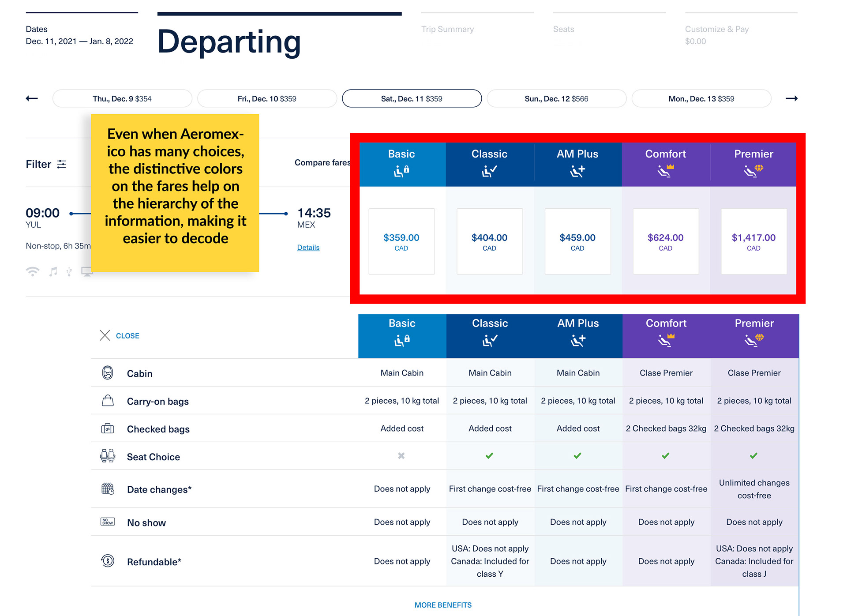Choose the Basic $359.00 fare
The height and width of the screenshot is (616, 847).
coord(401,241)
